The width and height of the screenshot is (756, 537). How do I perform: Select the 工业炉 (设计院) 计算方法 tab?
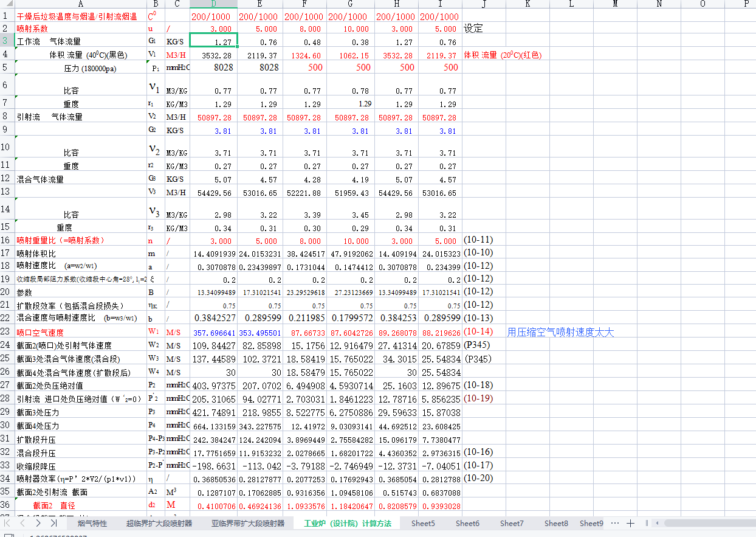[x=348, y=523]
